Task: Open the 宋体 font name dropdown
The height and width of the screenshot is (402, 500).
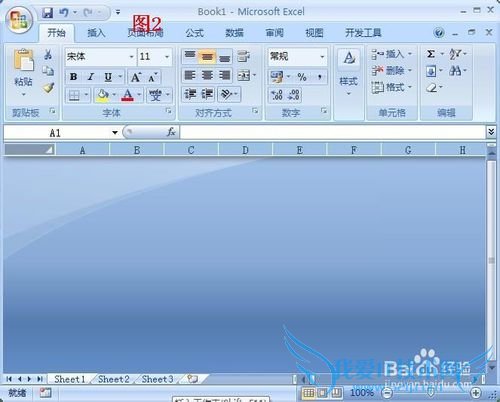Action: [x=132, y=57]
